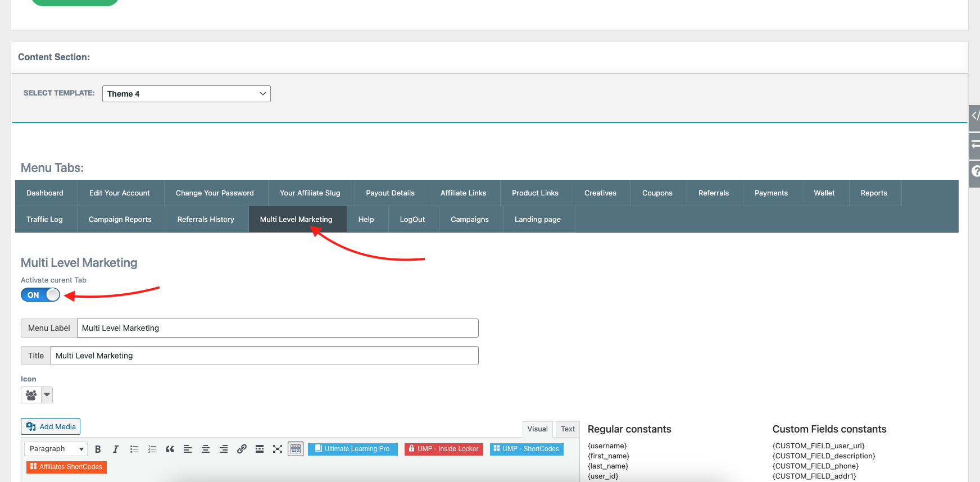
Task: Switch to the Wallet tab
Action: [x=824, y=193]
